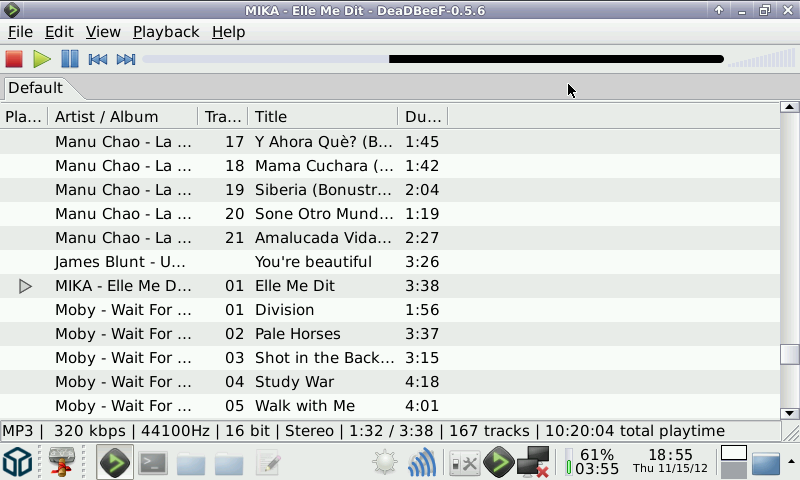Select James Blunt You're beautiful

coord(390,262)
